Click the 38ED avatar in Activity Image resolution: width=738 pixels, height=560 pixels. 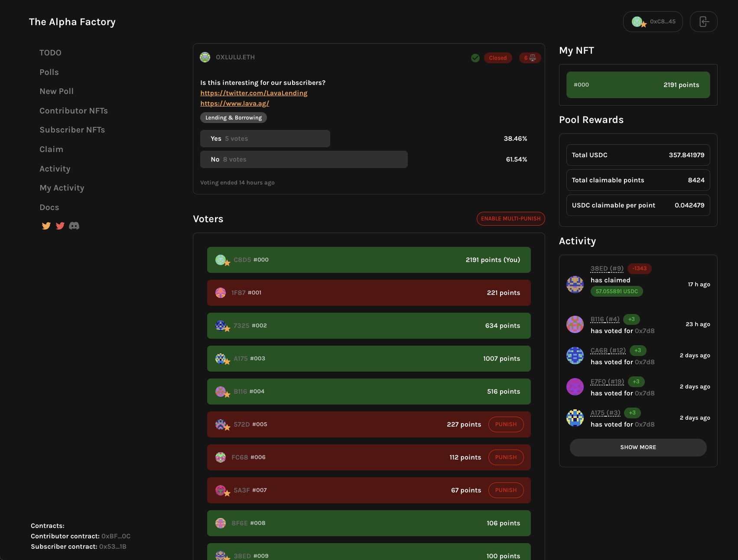(x=575, y=285)
